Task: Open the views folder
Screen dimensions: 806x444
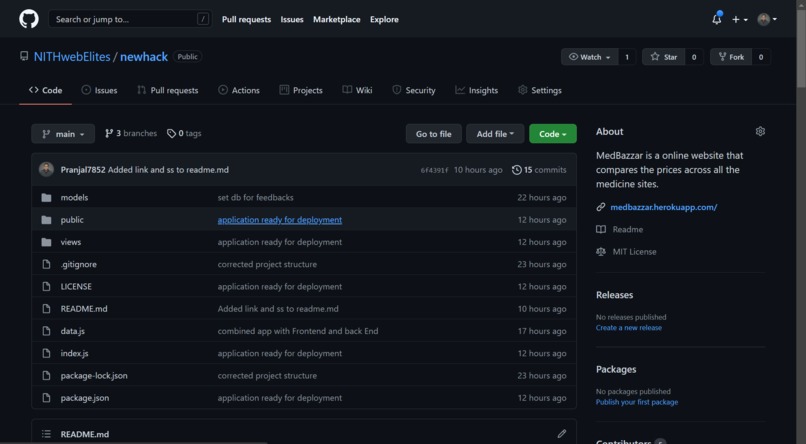Action: pyautogui.click(x=70, y=242)
